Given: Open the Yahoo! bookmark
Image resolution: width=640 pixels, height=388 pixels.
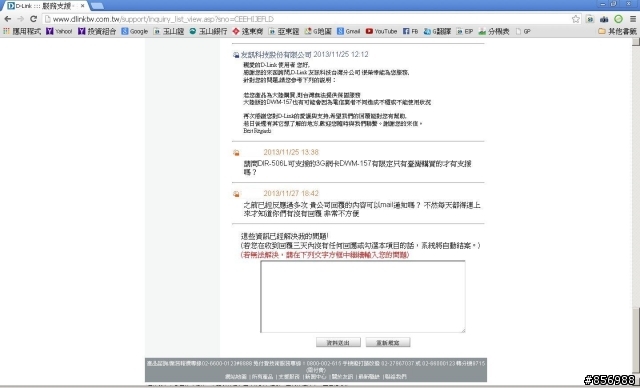Looking at the screenshot, I should [x=59, y=31].
